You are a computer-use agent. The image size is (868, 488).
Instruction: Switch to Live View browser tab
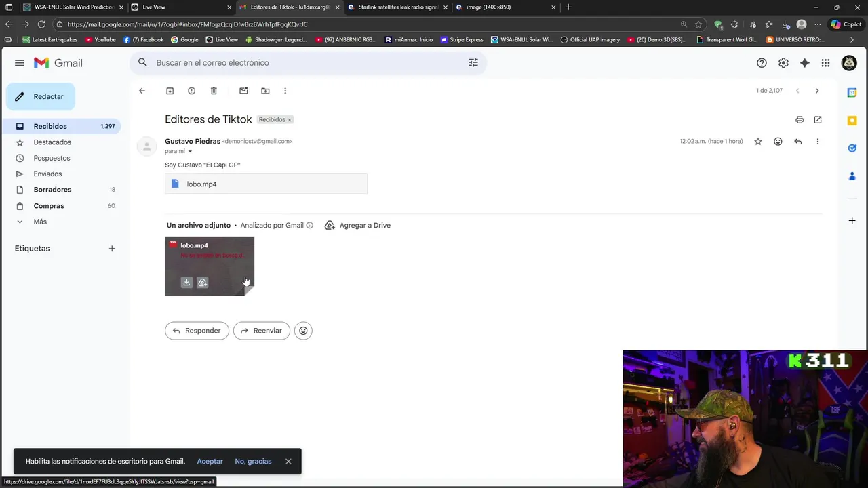click(179, 7)
